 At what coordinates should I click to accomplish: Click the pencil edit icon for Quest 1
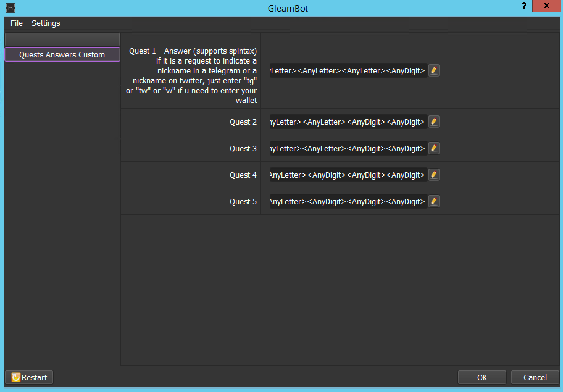(434, 71)
